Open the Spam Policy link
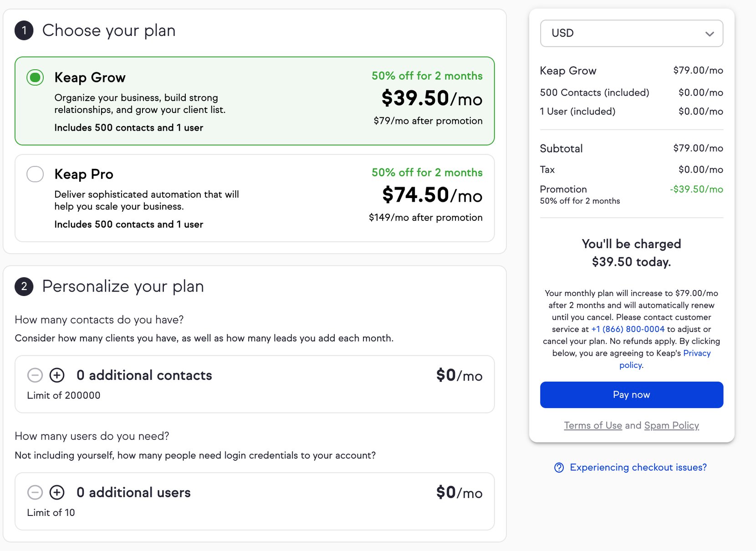Viewport: 756px width, 551px height. click(672, 425)
